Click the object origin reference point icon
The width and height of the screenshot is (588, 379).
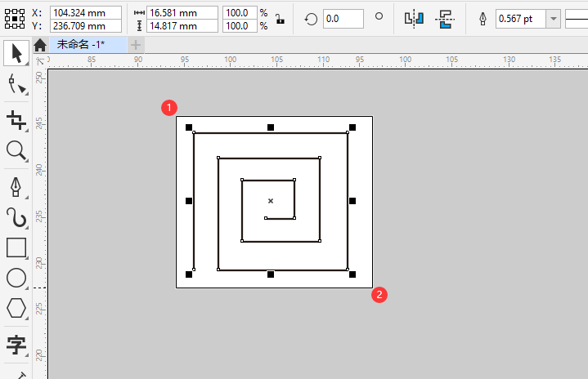(15, 19)
